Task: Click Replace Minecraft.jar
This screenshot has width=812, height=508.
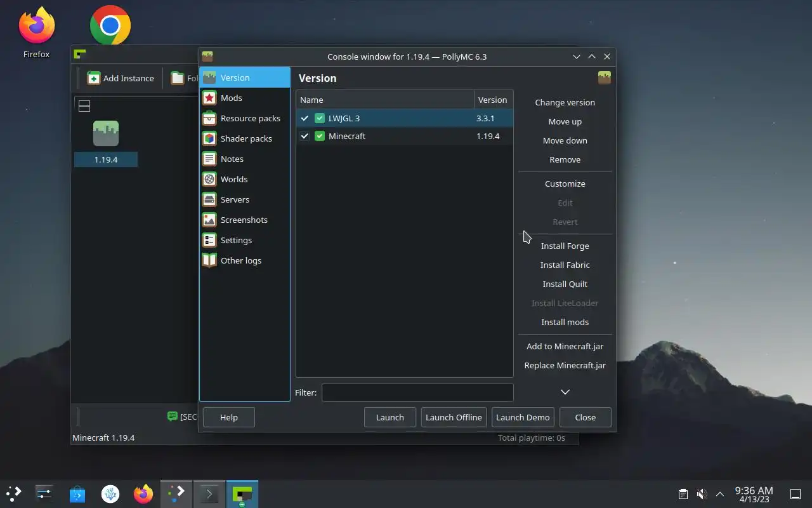Action: pos(565,365)
